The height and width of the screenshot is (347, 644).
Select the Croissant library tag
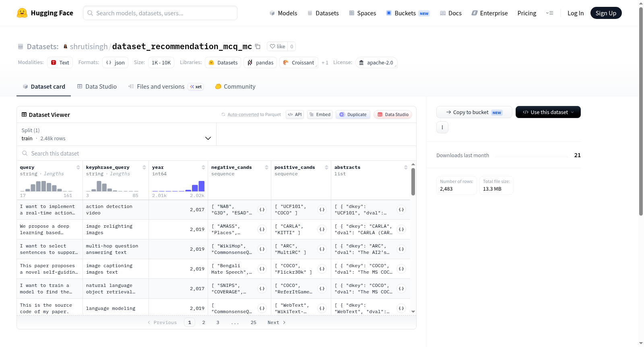pyautogui.click(x=299, y=62)
